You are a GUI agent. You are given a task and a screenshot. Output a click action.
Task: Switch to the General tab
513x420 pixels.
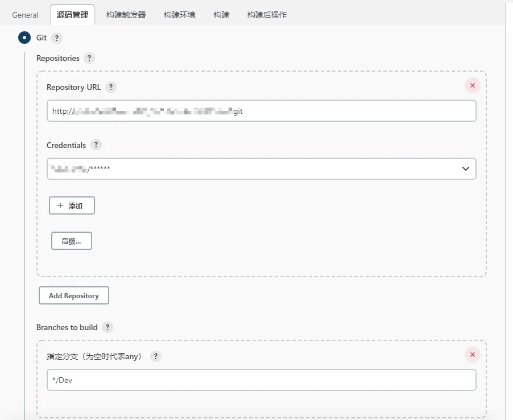26,15
